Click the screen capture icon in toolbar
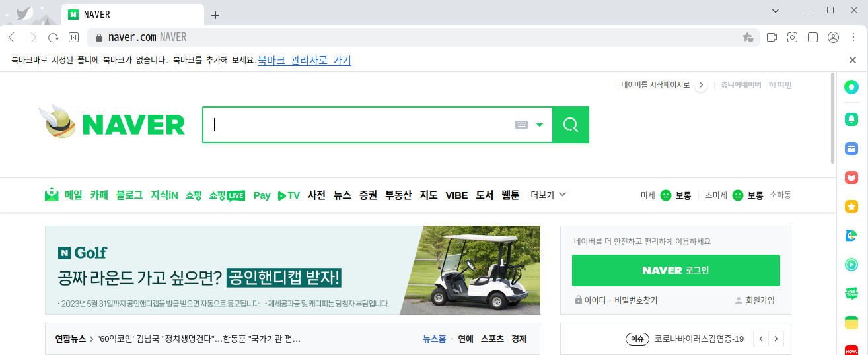 [x=792, y=38]
